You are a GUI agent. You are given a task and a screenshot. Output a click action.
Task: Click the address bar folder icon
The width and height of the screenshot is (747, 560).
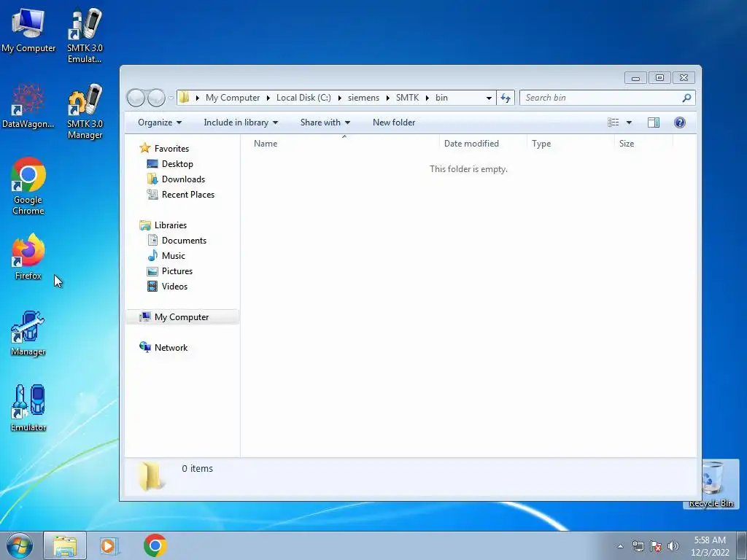[184, 98]
